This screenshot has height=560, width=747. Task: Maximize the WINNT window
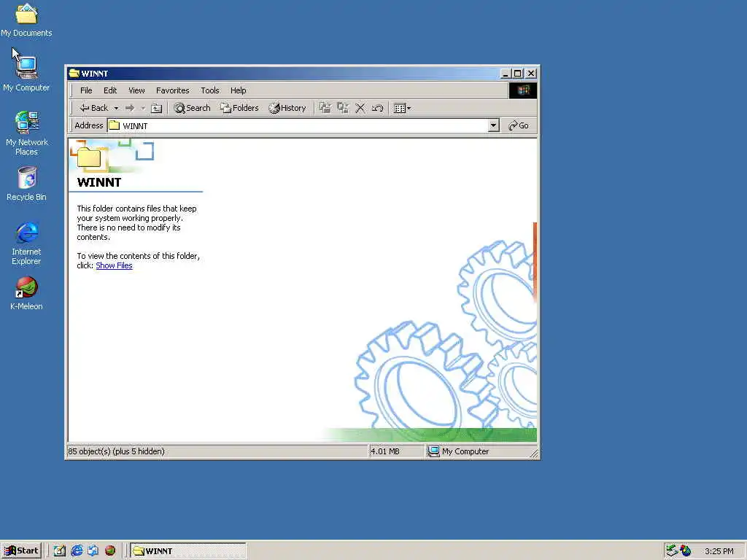(x=518, y=74)
